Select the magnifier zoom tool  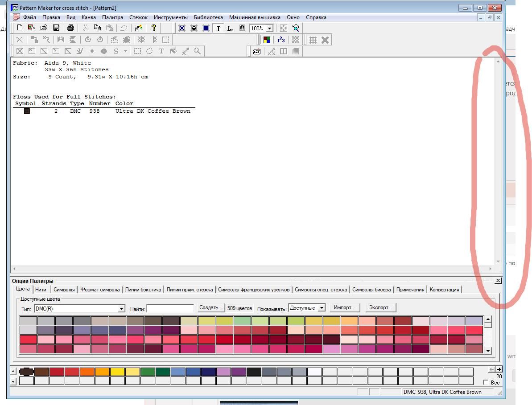(x=197, y=51)
